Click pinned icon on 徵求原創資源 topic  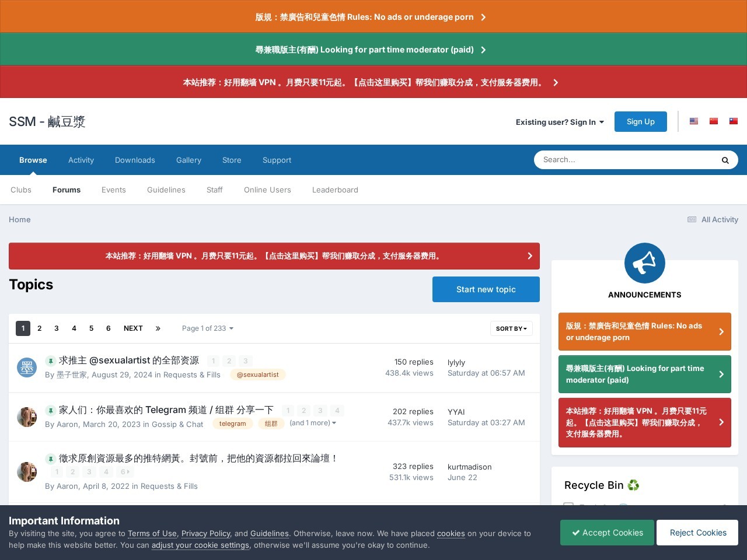(50, 459)
